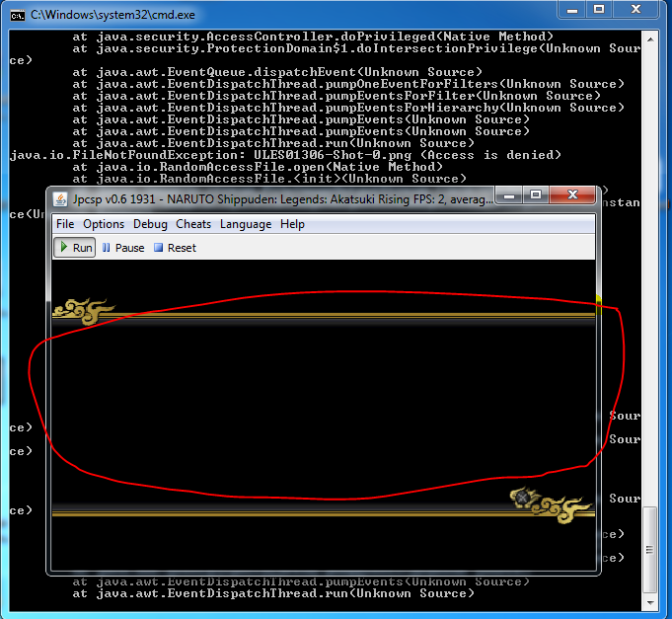
Task: Maximize the Jpcsp emulator window
Action: point(536,195)
